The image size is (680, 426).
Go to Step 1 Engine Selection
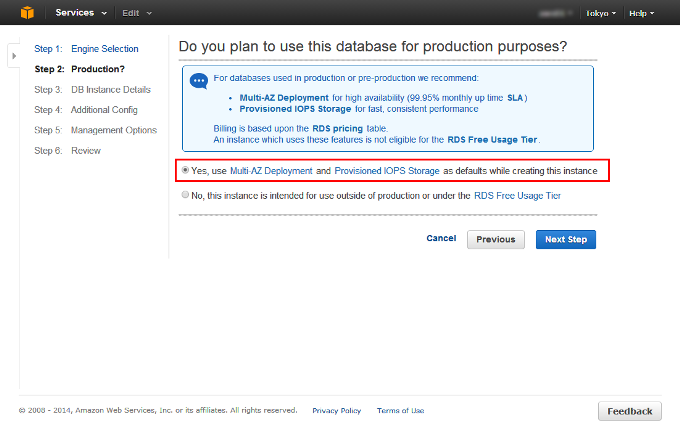click(x=104, y=48)
